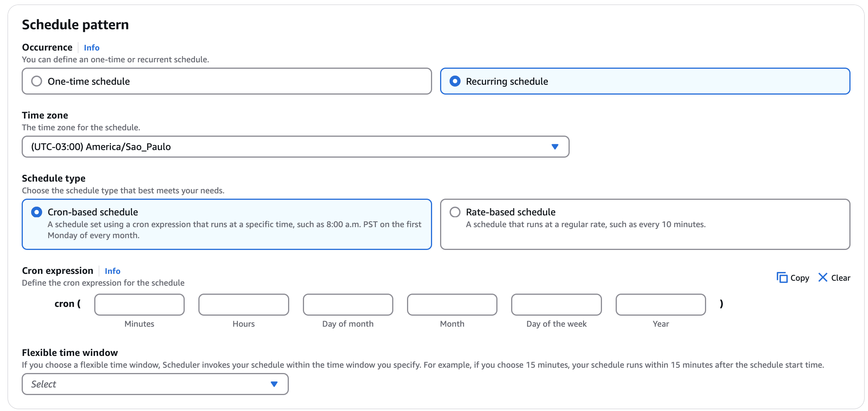Open the Occurrence Info link
This screenshot has height=411, width=868.
click(92, 47)
